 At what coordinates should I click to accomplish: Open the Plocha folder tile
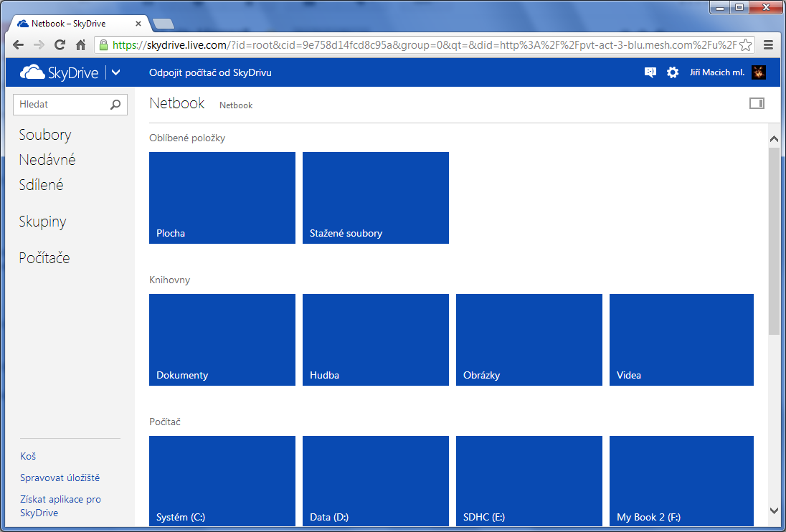click(222, 198)
